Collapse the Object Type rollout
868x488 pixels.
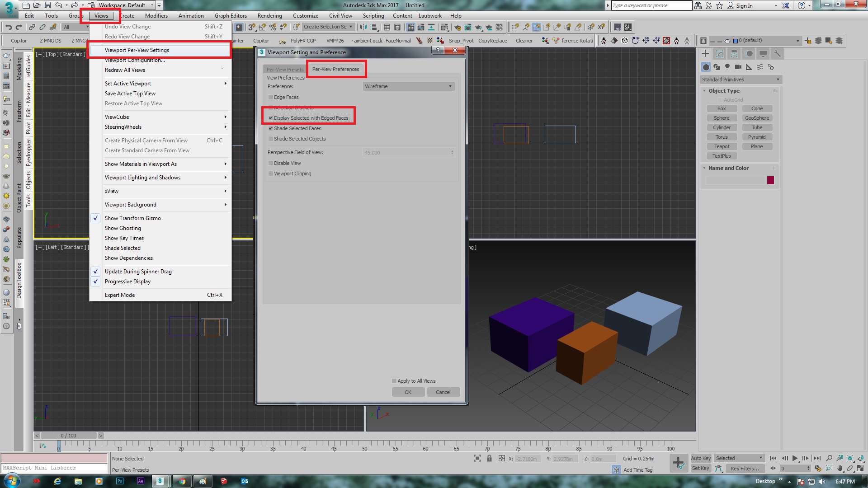724,91
